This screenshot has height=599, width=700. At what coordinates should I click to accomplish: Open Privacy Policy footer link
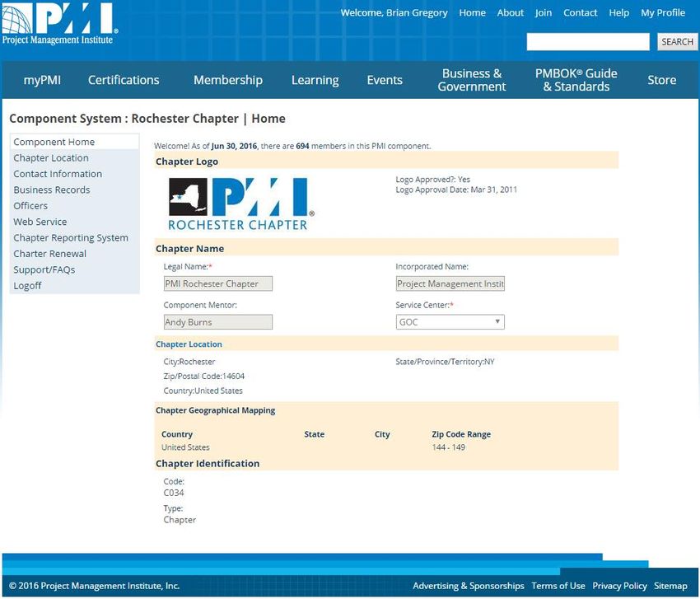[619, 586]
